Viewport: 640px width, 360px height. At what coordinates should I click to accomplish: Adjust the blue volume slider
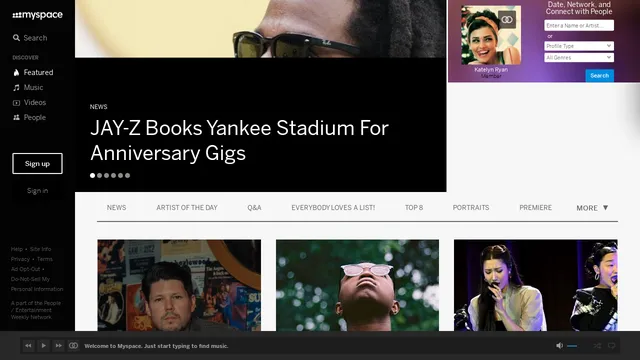[x=572, y=346]
